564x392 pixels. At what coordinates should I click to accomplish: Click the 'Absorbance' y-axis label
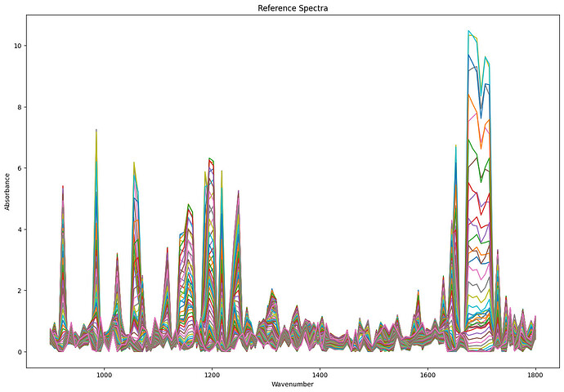(x=7, y=192)
